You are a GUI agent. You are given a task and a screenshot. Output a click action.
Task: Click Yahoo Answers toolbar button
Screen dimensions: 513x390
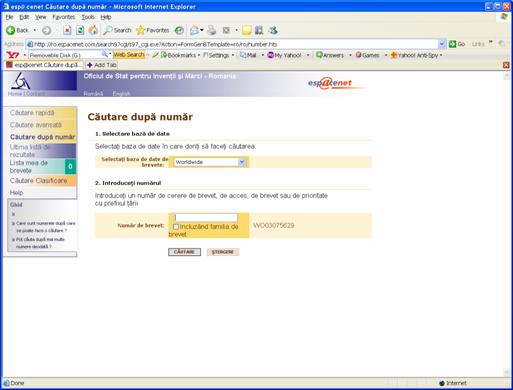click(x=330, y=55)
